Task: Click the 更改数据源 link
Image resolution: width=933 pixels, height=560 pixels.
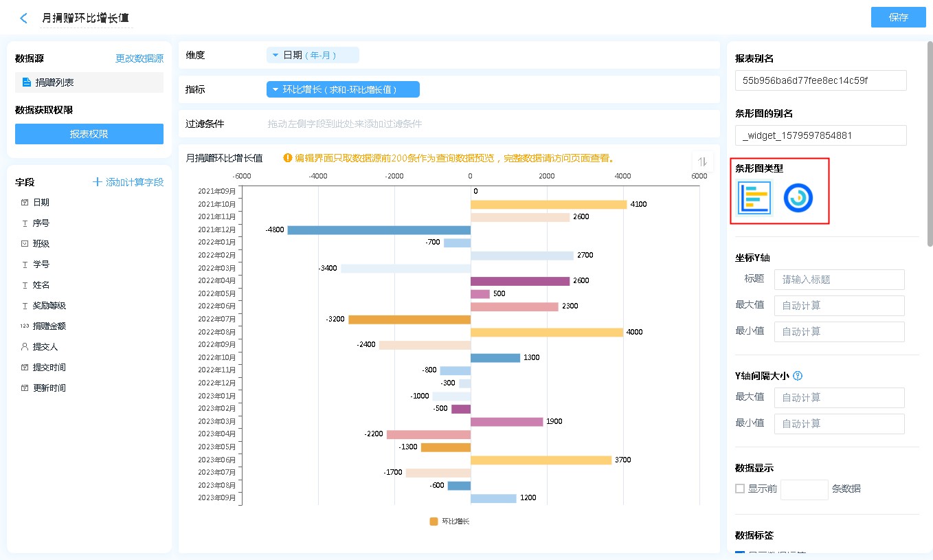Action: click(x=139, y=59)
